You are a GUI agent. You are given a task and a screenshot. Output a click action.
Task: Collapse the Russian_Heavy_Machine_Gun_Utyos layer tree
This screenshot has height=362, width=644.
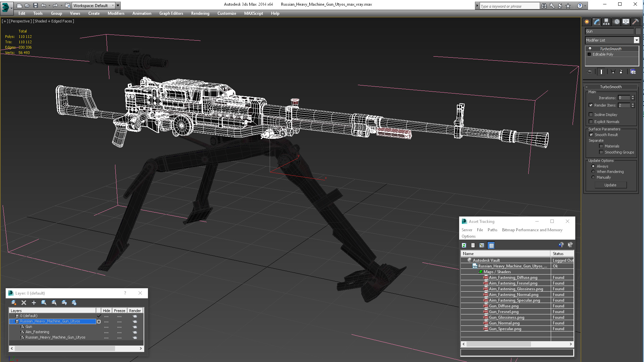click(x=11, y=321)
